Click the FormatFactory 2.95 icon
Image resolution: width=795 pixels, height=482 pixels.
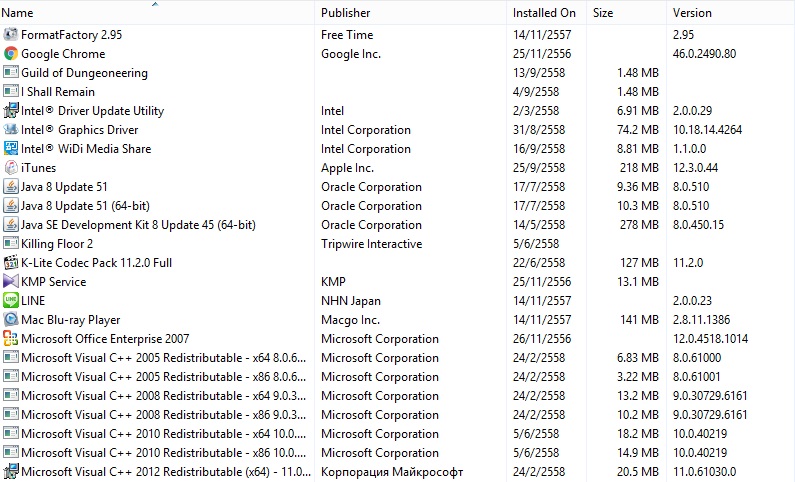pyautogui.click(x=11, y=34)
